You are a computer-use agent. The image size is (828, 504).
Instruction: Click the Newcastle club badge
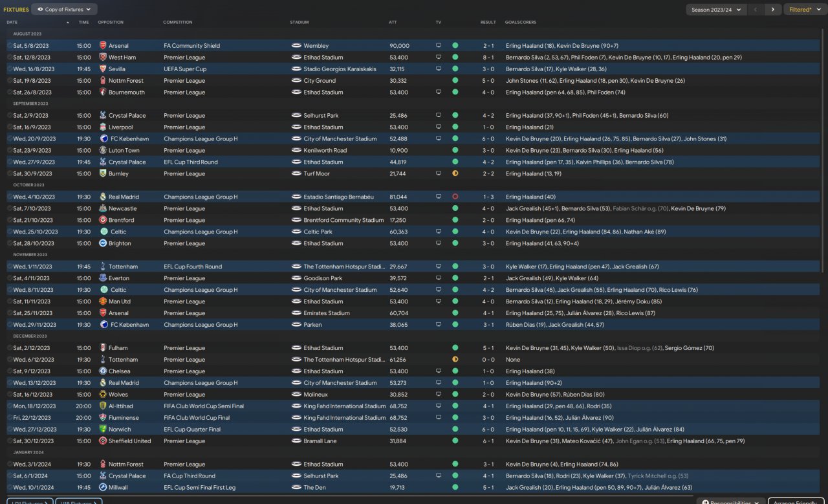point(103,209)
